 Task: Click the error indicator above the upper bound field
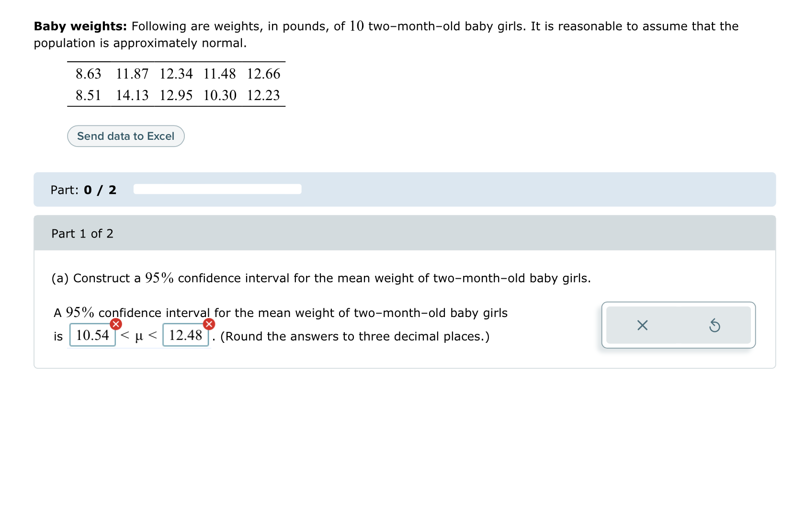pyautogui.click(x=208, y=324)
